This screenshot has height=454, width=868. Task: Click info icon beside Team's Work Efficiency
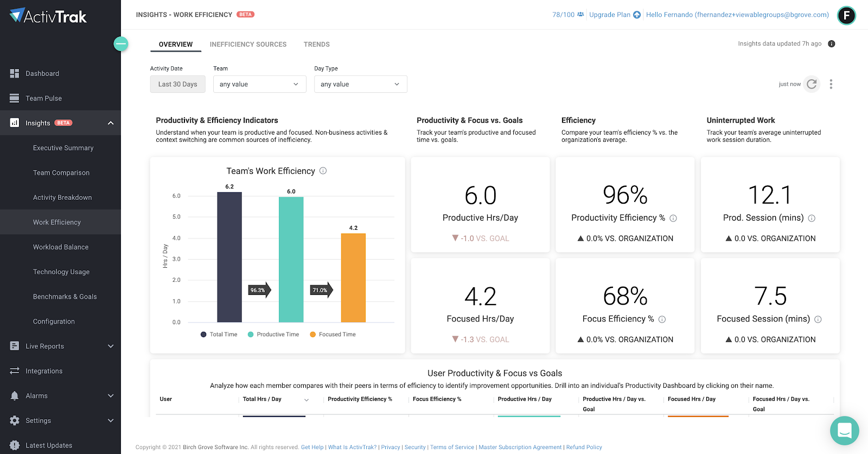click(323, 171)
